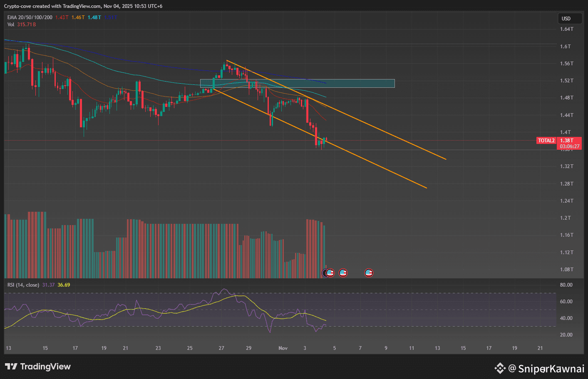
Task: Select the EMA 20/50/100/200 indicator legend
Action: coord(30,17)
